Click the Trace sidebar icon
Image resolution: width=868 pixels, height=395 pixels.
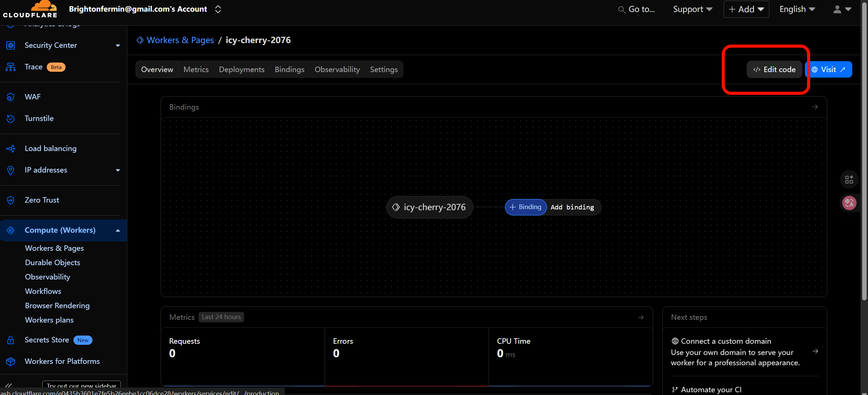pos(11,67)
